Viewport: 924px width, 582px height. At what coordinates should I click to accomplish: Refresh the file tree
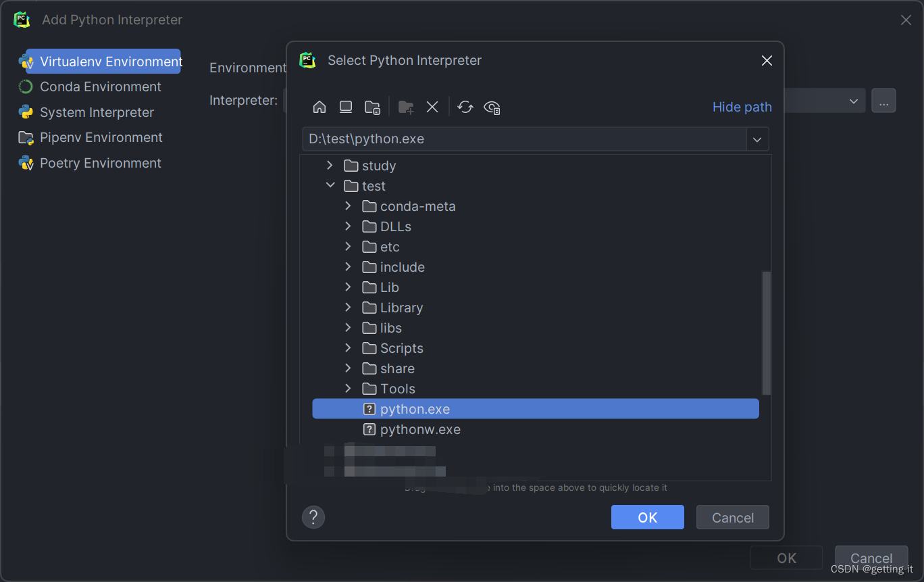click(465, 107)
